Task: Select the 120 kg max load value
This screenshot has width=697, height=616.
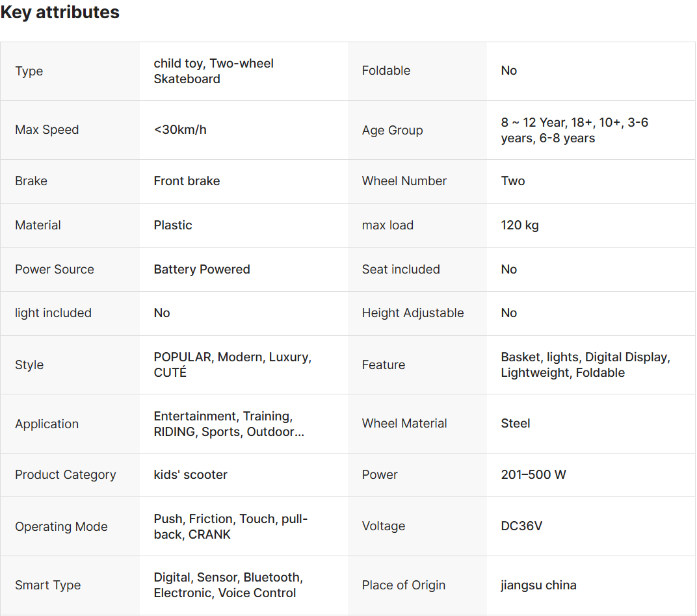Action: (x=519, y=225)
